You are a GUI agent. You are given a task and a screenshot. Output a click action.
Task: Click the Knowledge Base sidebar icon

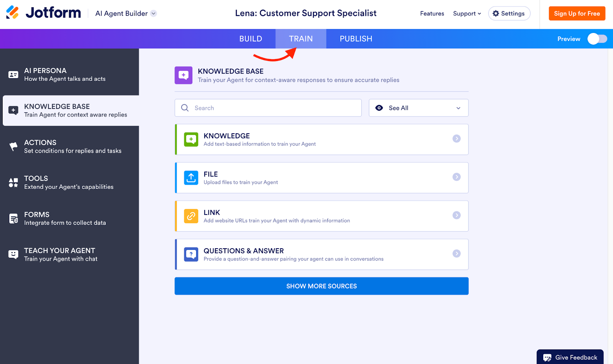coord(13,110)
